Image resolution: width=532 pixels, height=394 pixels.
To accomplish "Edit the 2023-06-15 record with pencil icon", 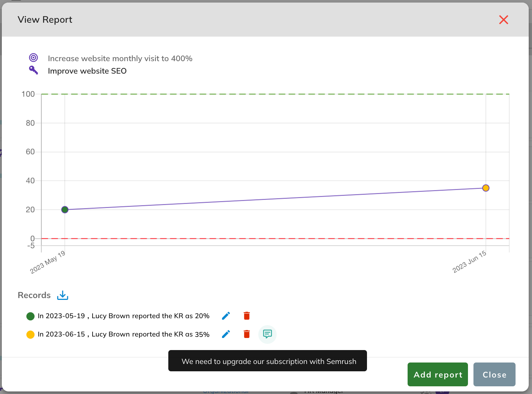I will 226,334.
